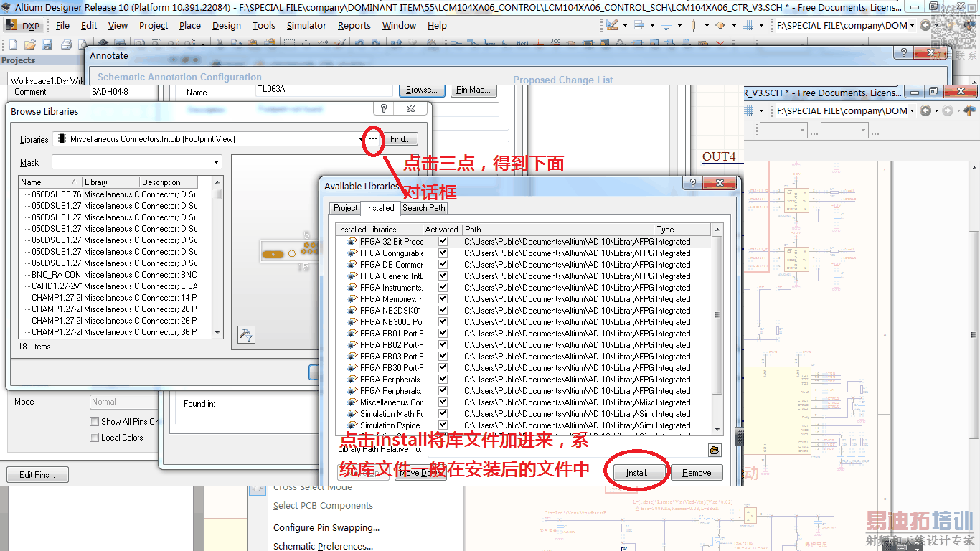Expand the alignment tools dropdown arrow
The width and height of the screenshot is (980, 551).
point(652,25)
